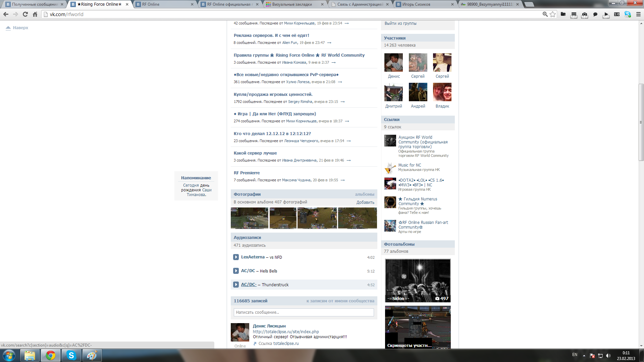The width and height of the screenshot is (644, 362).
Task: Show hidden tray icons arrow
Action: point(584,356)
